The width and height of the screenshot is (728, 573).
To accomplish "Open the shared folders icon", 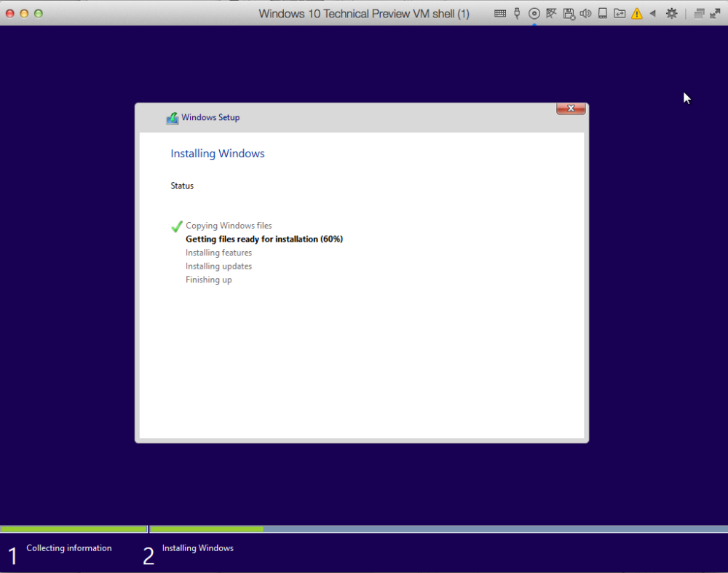I will coord(620,13).
